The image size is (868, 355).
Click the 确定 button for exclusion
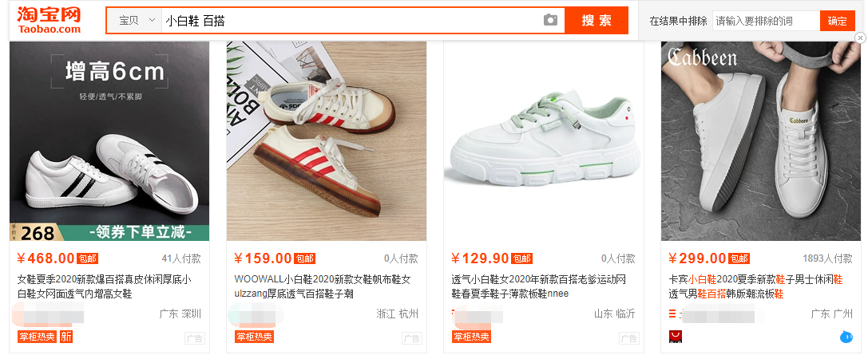(837, 21)
